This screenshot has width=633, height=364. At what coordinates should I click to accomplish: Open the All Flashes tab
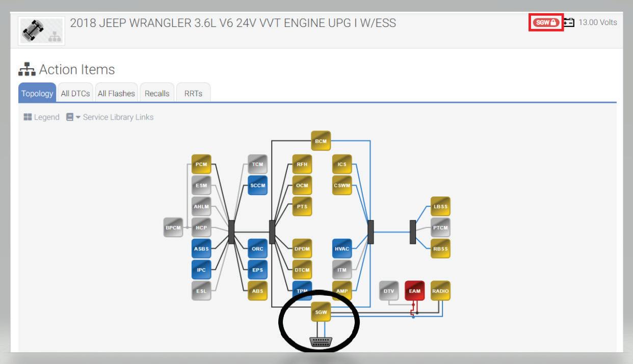(117, 93)
